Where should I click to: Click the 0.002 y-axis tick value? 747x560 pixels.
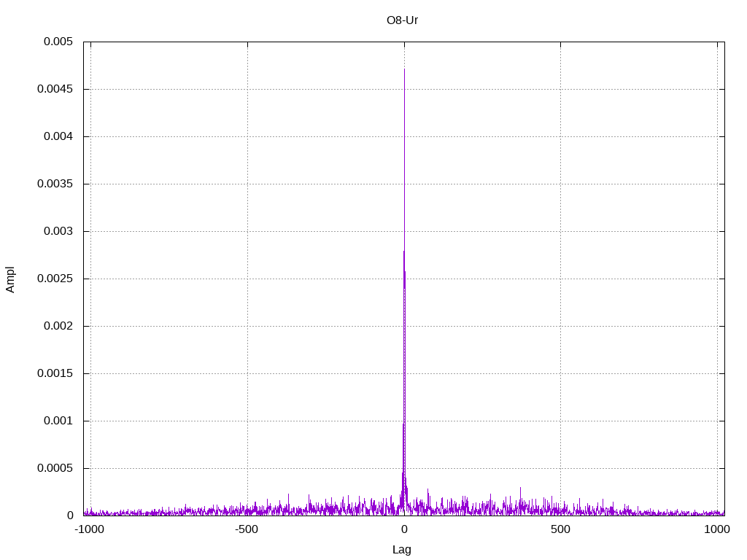58,326
